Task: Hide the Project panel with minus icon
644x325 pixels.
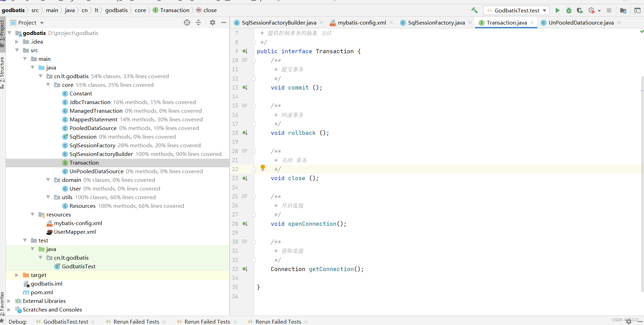Action: pos(224,22)
